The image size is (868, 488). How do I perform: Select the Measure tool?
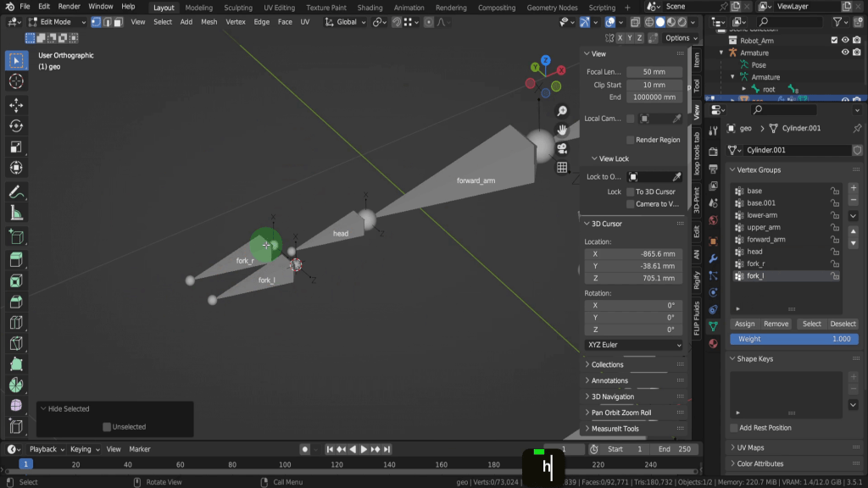tap(15, 213)
